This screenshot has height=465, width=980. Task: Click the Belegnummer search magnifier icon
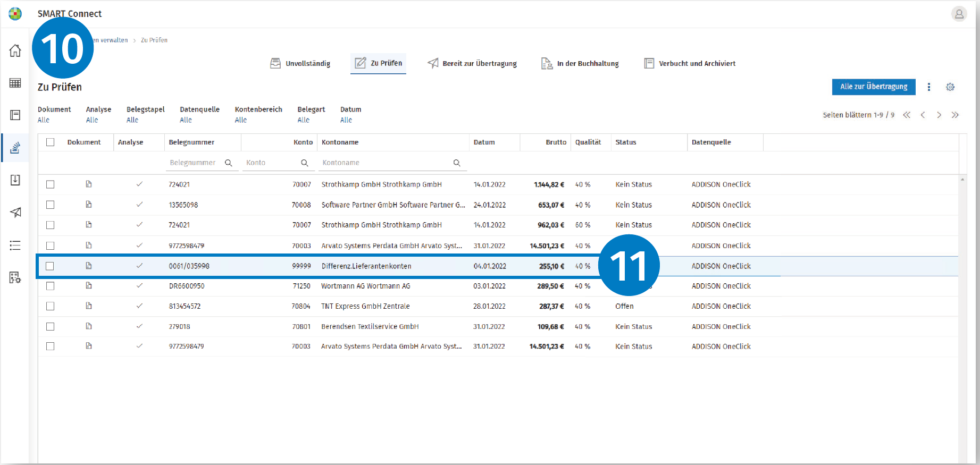(229, 163)
